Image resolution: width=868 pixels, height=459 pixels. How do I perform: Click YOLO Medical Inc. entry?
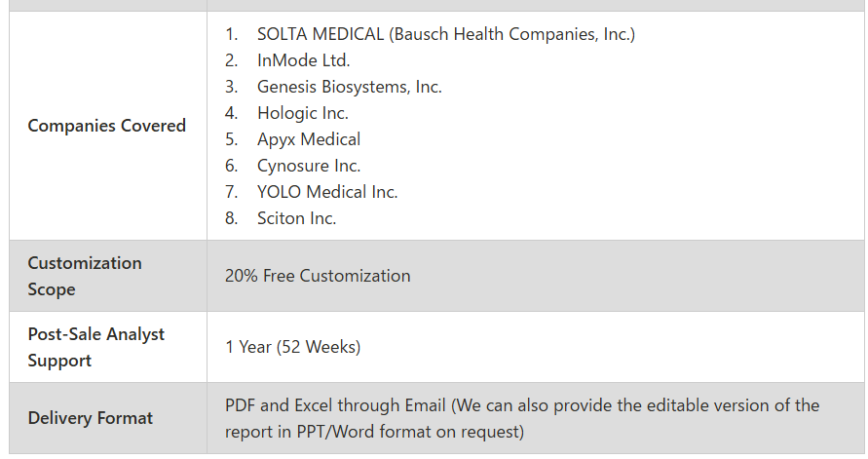pyautogui.click(x=327, y=192)
